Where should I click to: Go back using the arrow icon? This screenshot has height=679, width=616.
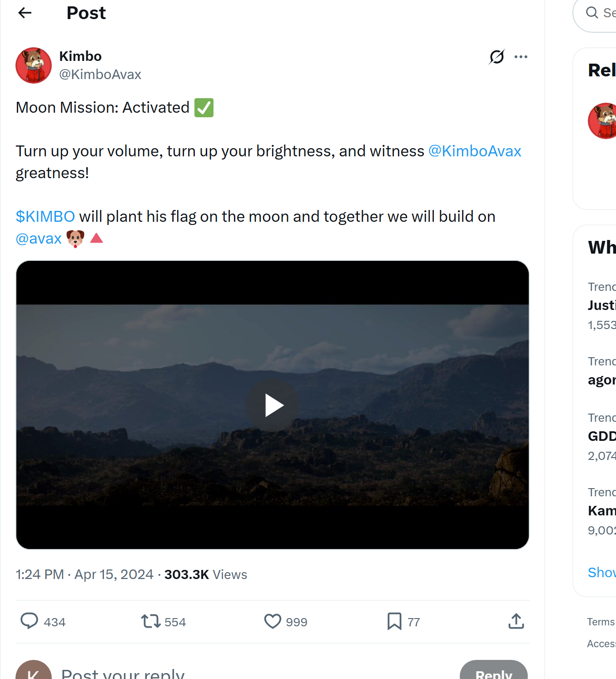[25, 13]
